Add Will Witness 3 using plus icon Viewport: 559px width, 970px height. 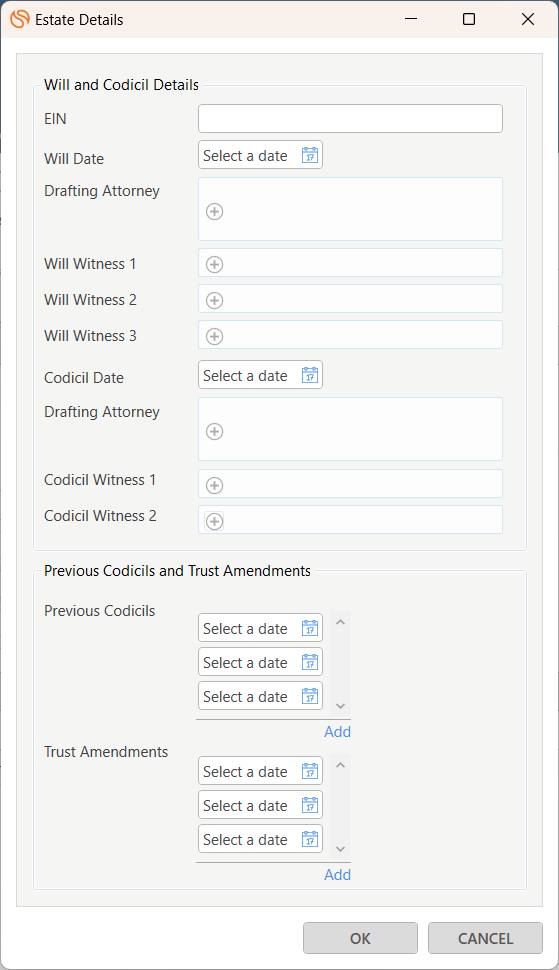[x=215, y=337]
